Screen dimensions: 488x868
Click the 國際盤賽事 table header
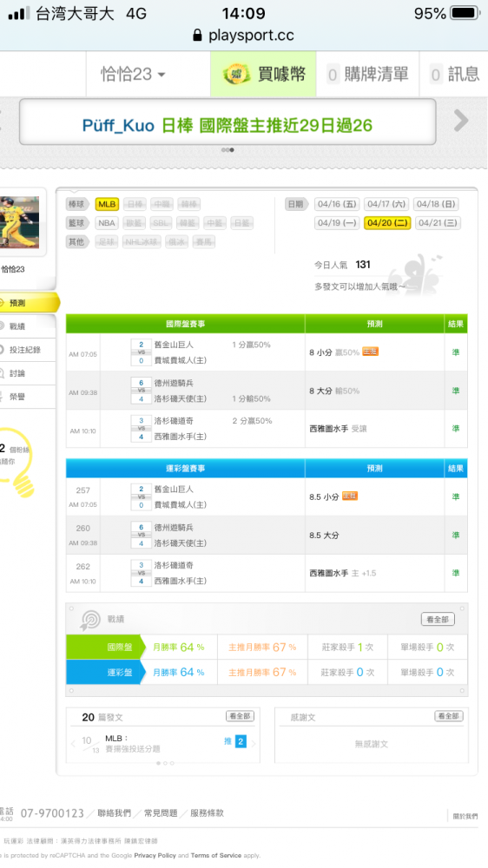pos(186,324)
